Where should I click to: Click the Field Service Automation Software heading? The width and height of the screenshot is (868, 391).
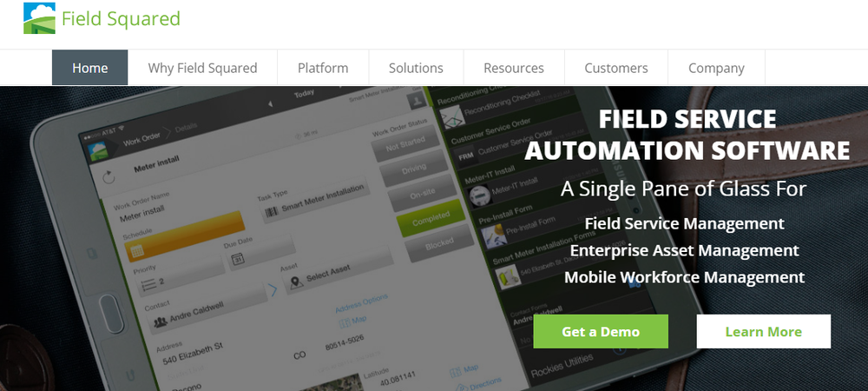[687, 135]
